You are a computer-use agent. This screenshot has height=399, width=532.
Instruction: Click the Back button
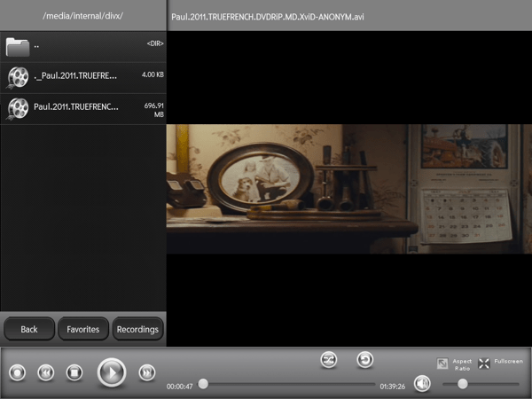(x=29, y=329)
